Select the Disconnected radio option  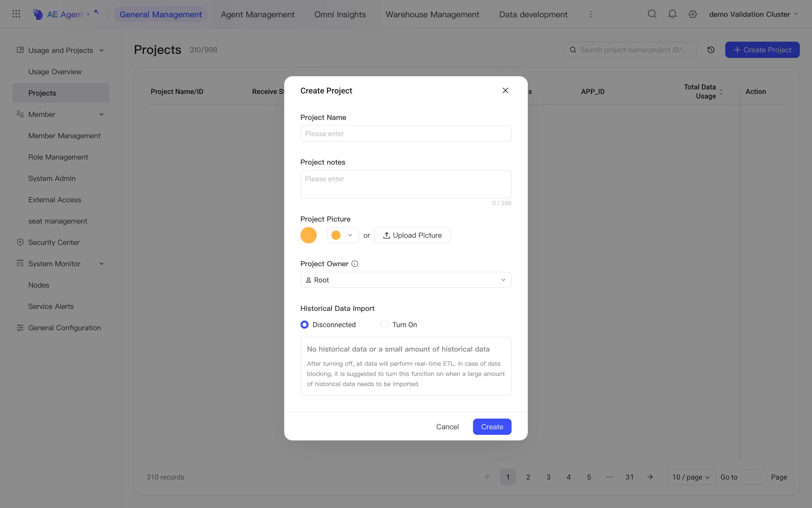[x=304, y=325]
